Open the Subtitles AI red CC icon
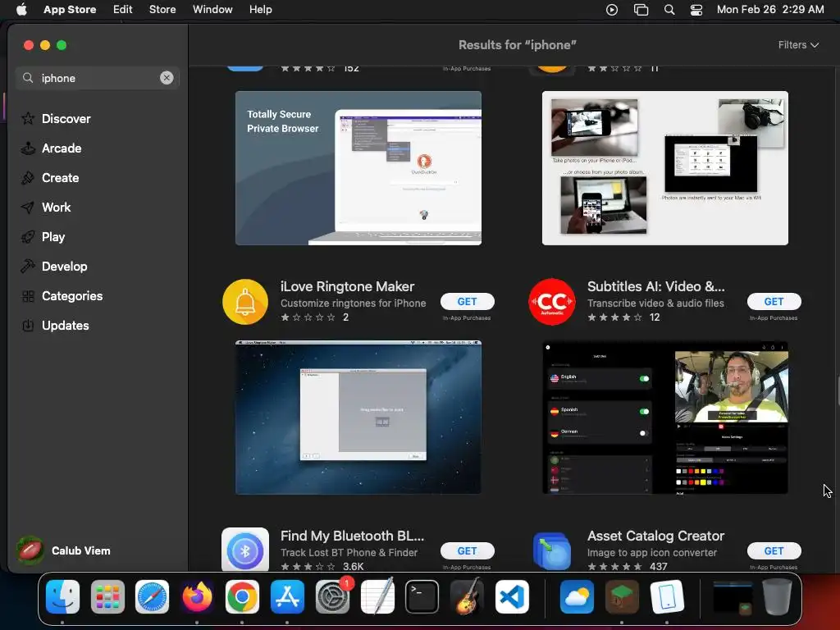The height and width of the screenshot is (630, 840). (x=552, y=302)
